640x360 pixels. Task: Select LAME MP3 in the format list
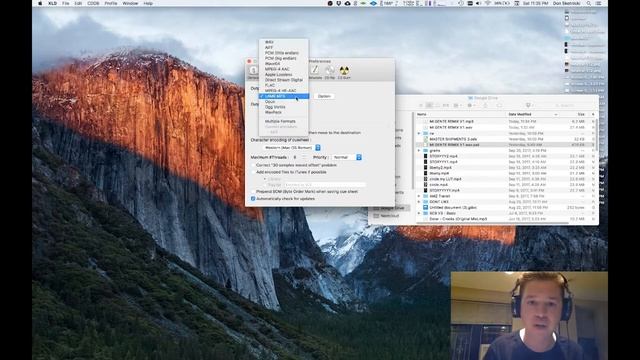[x=284, y=96]
